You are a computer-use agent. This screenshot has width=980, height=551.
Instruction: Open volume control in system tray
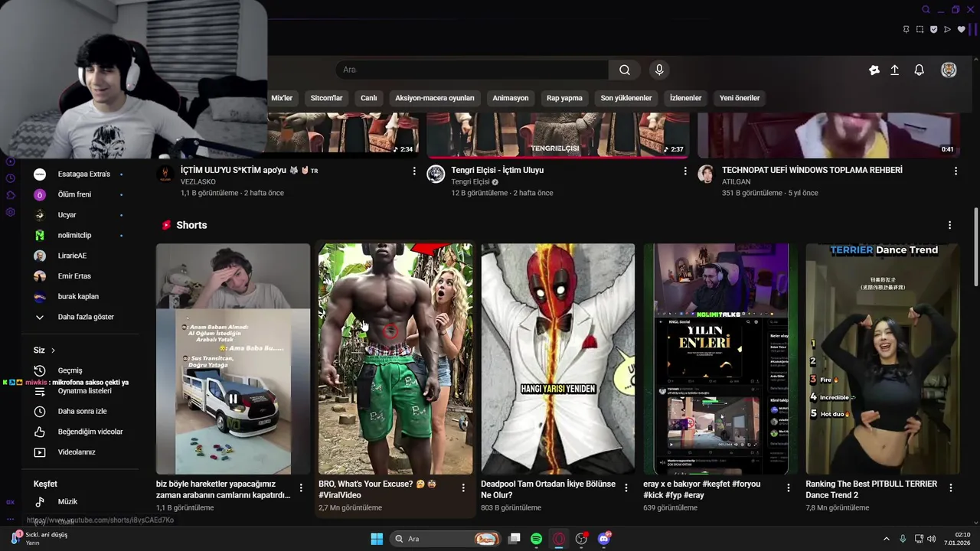(x=932, y=539)
